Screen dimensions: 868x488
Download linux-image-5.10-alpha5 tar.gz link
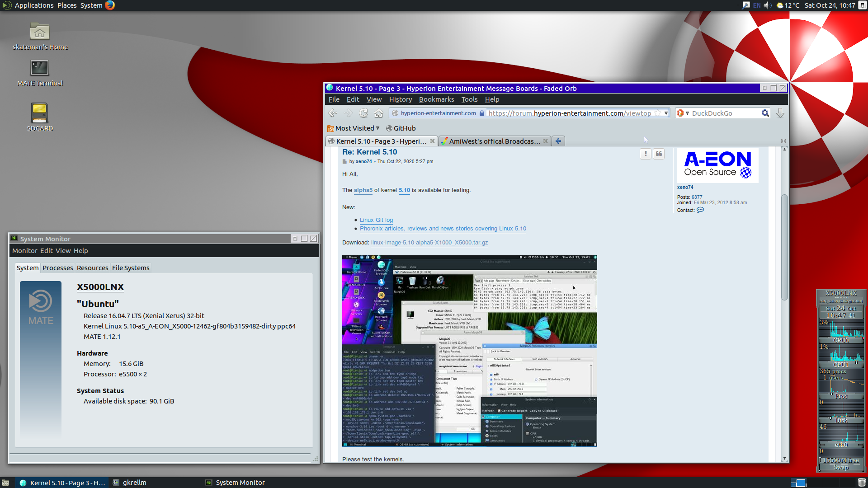(429, 243)
